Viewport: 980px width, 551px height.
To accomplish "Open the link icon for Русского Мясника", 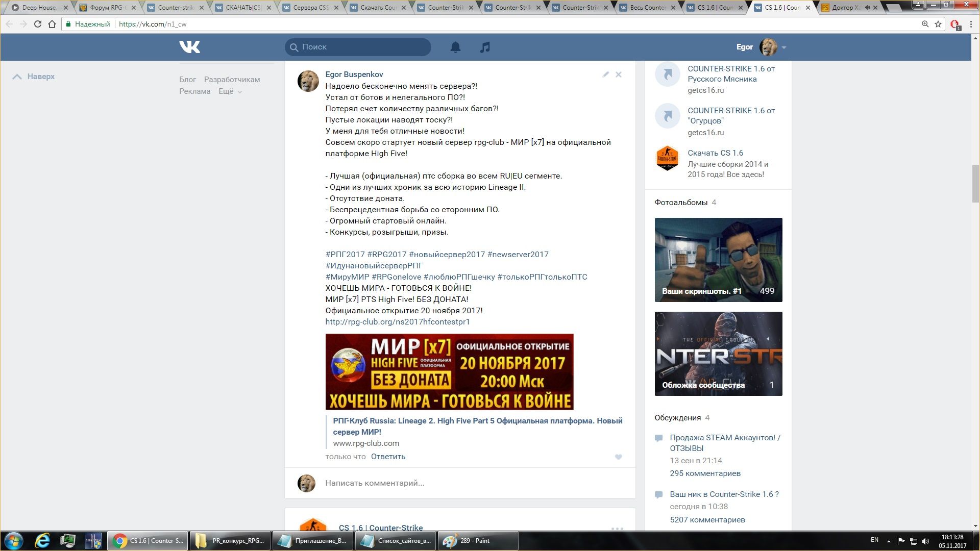I will click(667, 74).
